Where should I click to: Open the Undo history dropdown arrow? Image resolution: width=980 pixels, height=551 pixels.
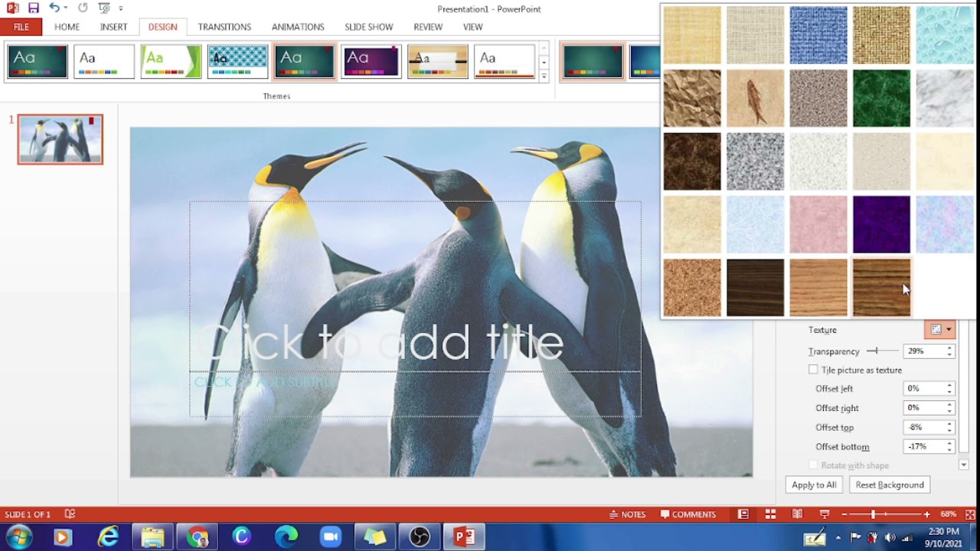click(x=66, y=8)
